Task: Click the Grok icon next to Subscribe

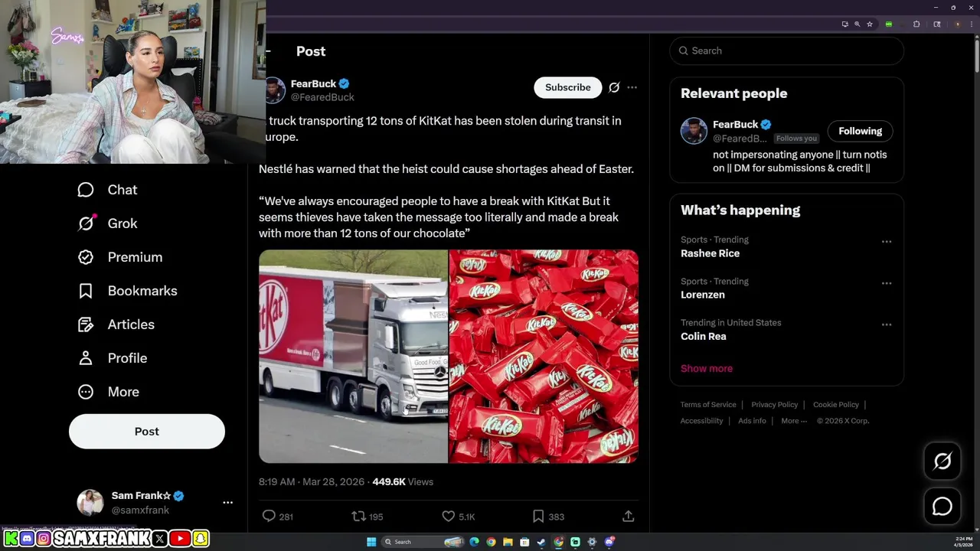Action: (x=614, y=87)
